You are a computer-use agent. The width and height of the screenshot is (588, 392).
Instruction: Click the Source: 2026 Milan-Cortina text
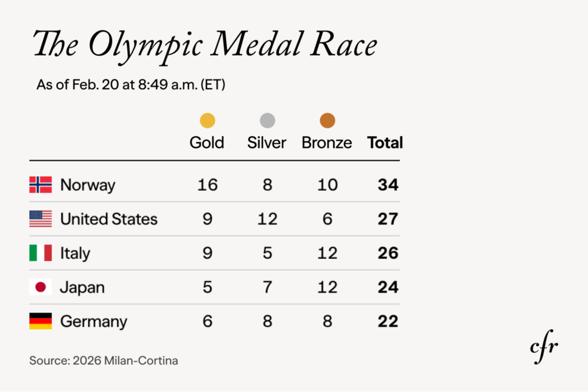(x=104, y=361)
